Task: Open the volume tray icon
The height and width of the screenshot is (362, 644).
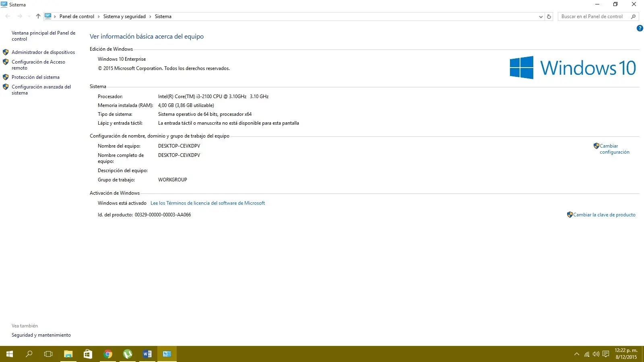Action: pos(596,354)
